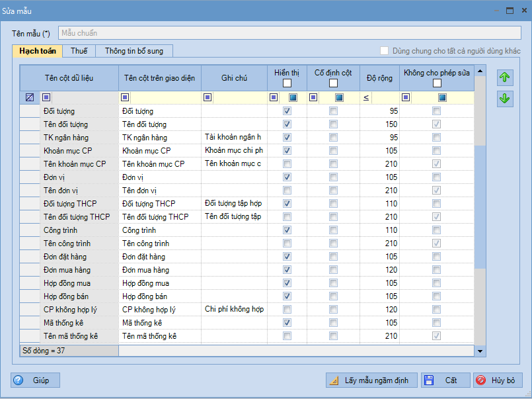This screenshot has height=399, width=532.
Task: Toggle the Cố định cột filter-row checkbox
Action: 339,98
